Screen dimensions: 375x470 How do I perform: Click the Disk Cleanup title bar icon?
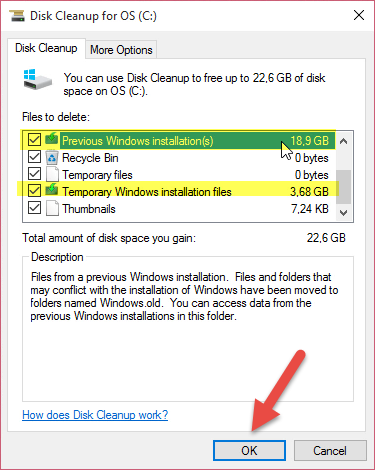[17, 16]
